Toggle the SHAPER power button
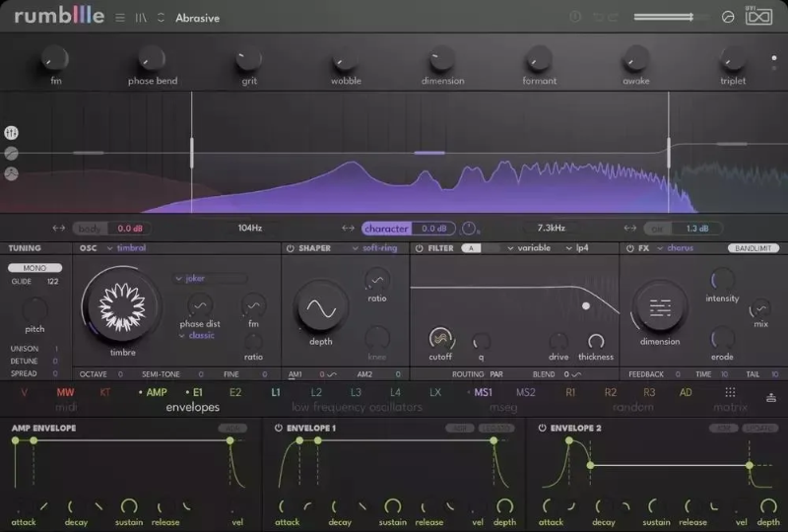Viewport: 788px width, 532px height. coord(290,248)
